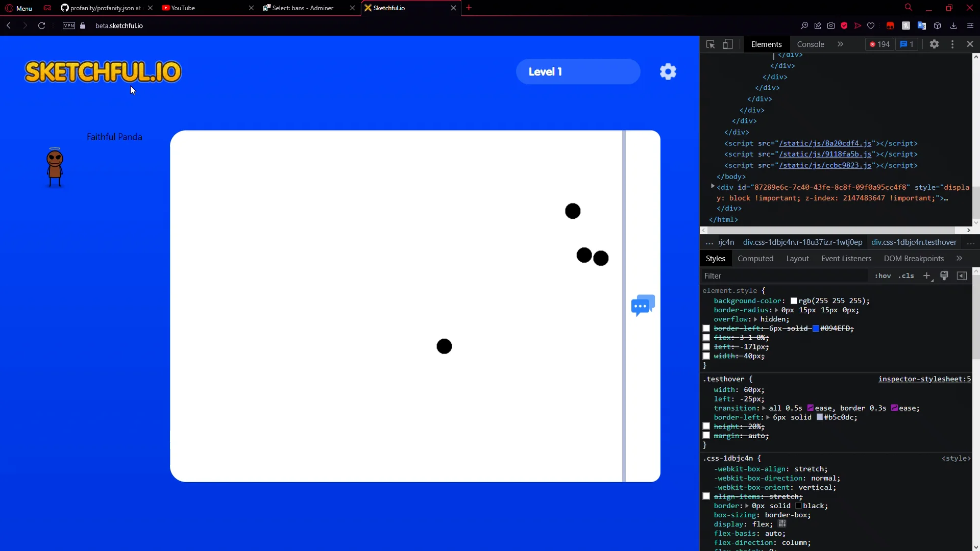Switch to the Console tab
Image resolution: width=980 pixels, height=551 pixels.
pos(811,44)
